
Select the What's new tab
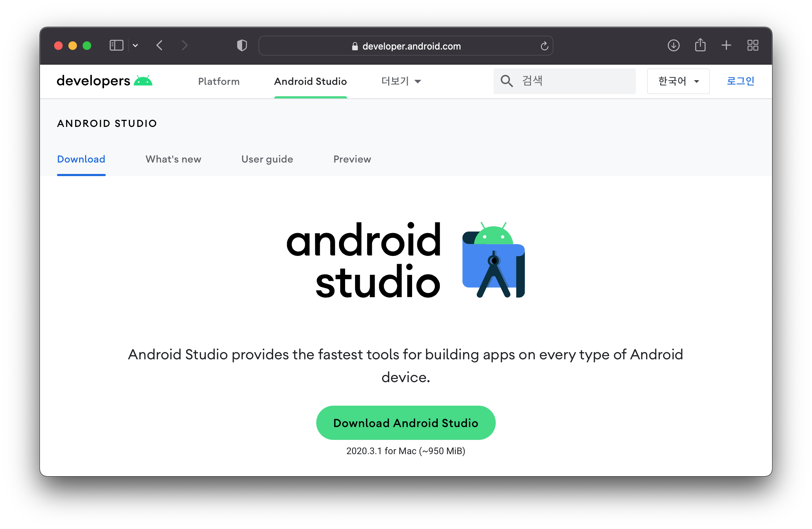coord(173,159)
